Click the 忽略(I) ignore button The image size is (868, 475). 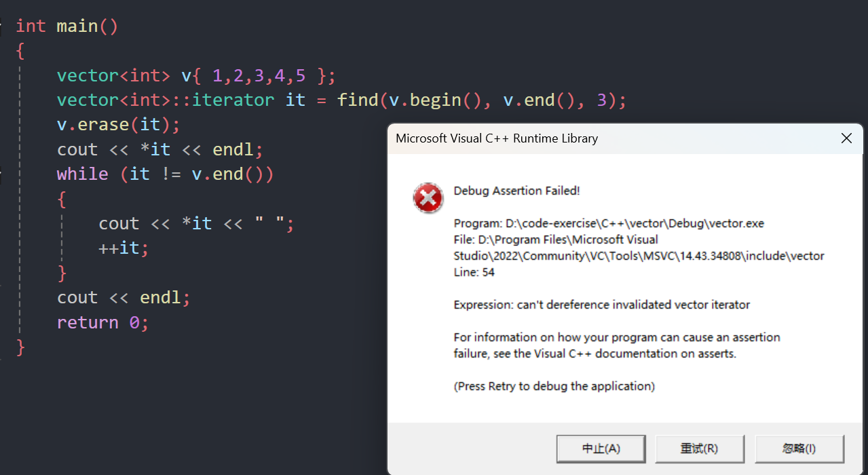pos(799,449)
